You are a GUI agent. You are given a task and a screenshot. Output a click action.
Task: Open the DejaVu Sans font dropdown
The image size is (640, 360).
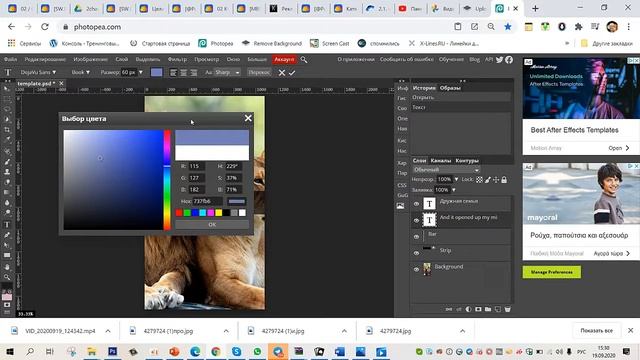(x=38, y=72)
